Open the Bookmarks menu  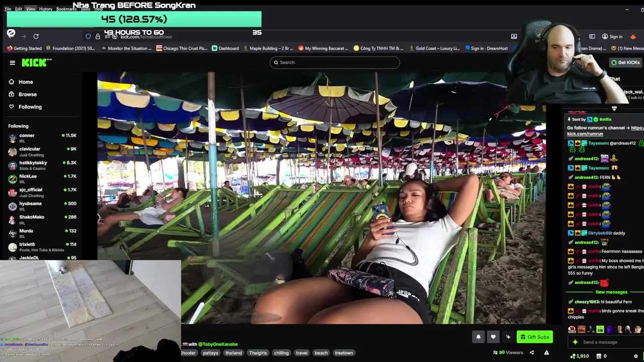(66, 9)
